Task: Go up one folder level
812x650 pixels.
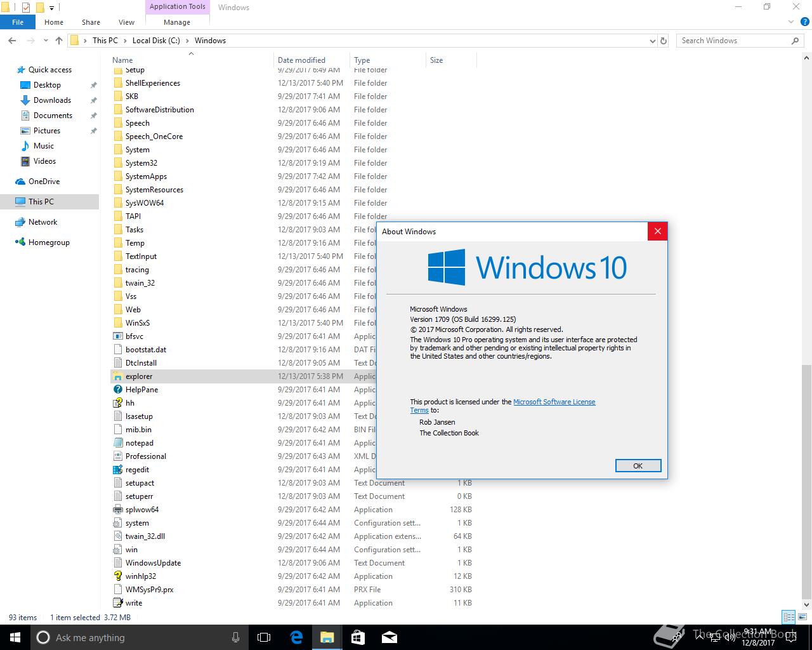Action: 59,41
